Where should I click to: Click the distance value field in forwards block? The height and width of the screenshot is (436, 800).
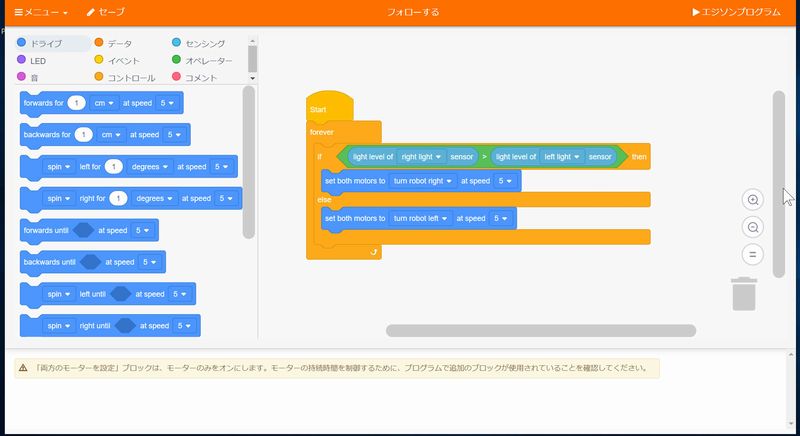click(76, 103)
